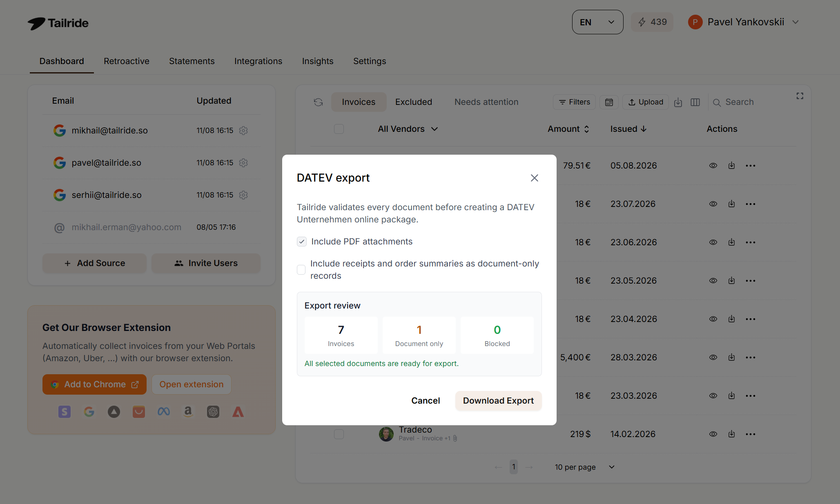Screen dimensions: 840x504
Task: Download the invoice issued 23.07.2026
Action: tap(731, 204)
